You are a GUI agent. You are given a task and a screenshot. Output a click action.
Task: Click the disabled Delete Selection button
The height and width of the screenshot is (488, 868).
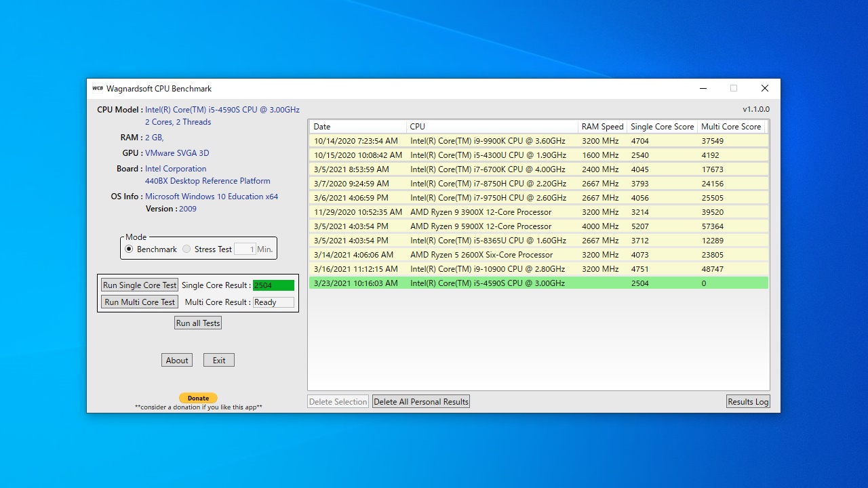click(x=338, y=402)
